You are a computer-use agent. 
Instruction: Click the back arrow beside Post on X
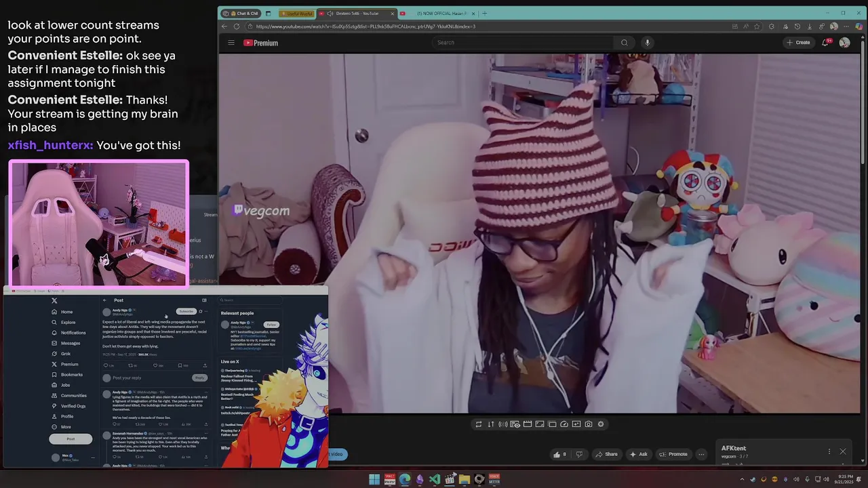coord(104,300)
